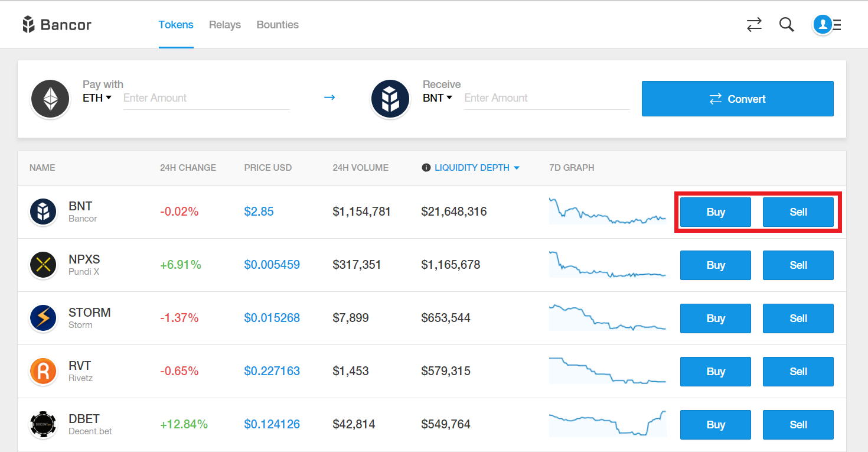This screenshot has width=868, height=452.
Task: Click the DBET Decent.bet token logo
Action: (43, 425)
